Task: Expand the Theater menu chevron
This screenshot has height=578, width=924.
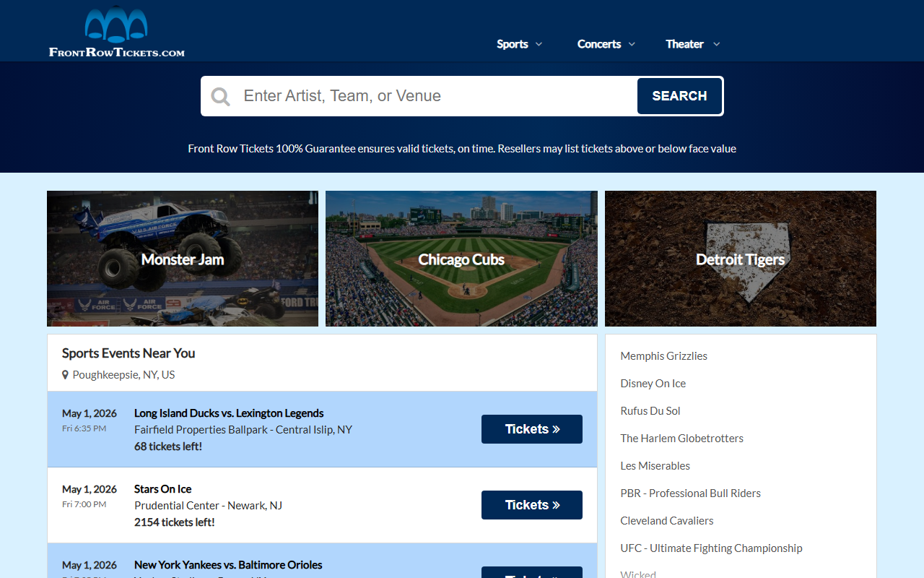Action: (x=717, y=44)
